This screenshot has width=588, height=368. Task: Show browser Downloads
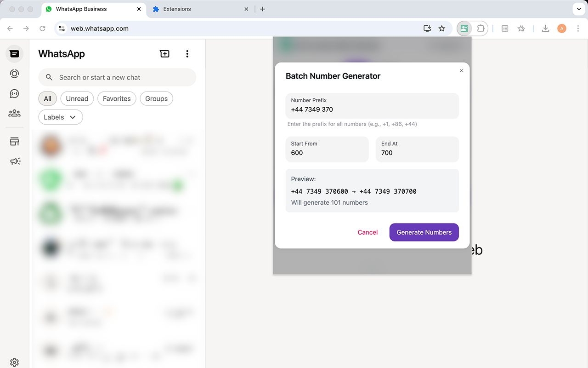545,28
